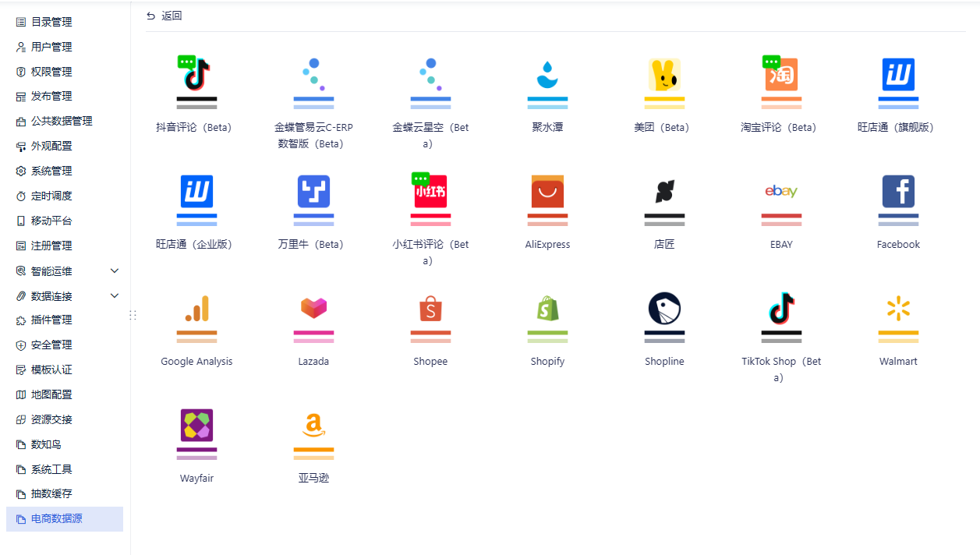Go to 资源交接 in the sidebar
980x555 pixels.
click(65, 419)
